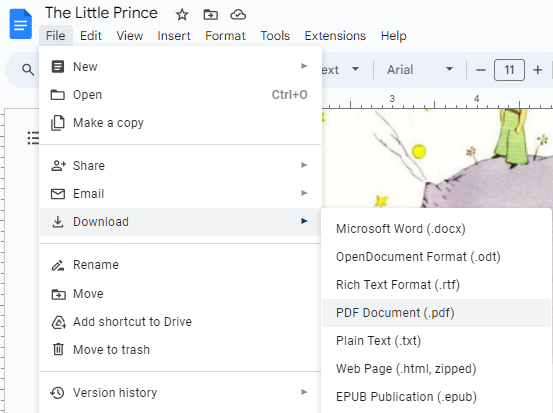This screenshot has width=553, height=413.
Task: Click the search magnifier icon in toolbar
Action: [28, 70]
